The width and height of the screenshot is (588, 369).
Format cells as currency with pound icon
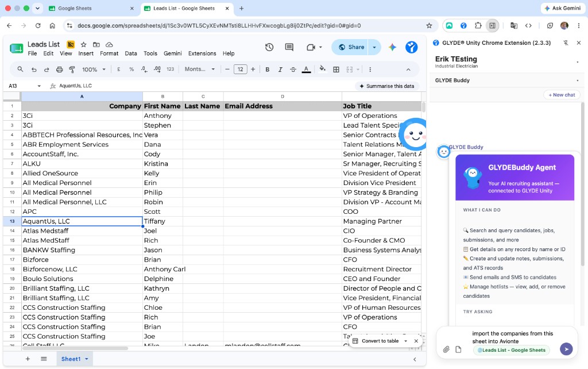(118, 70)
